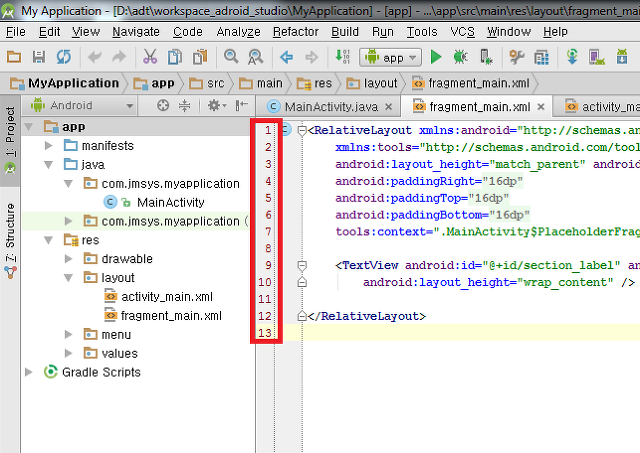The height and width of the screenshot is (453, 640).
Task: Open the VCS menu
Action: pos(462,32)
